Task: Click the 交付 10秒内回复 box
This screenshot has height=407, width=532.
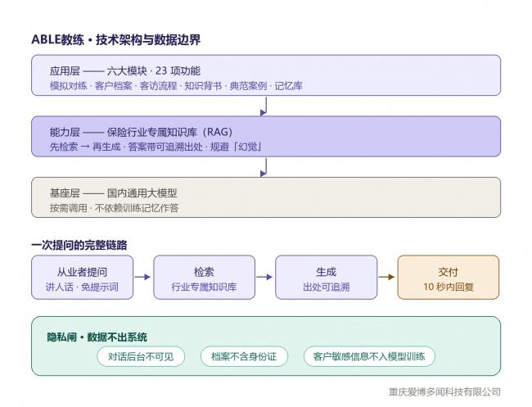Action: point(449,278)
